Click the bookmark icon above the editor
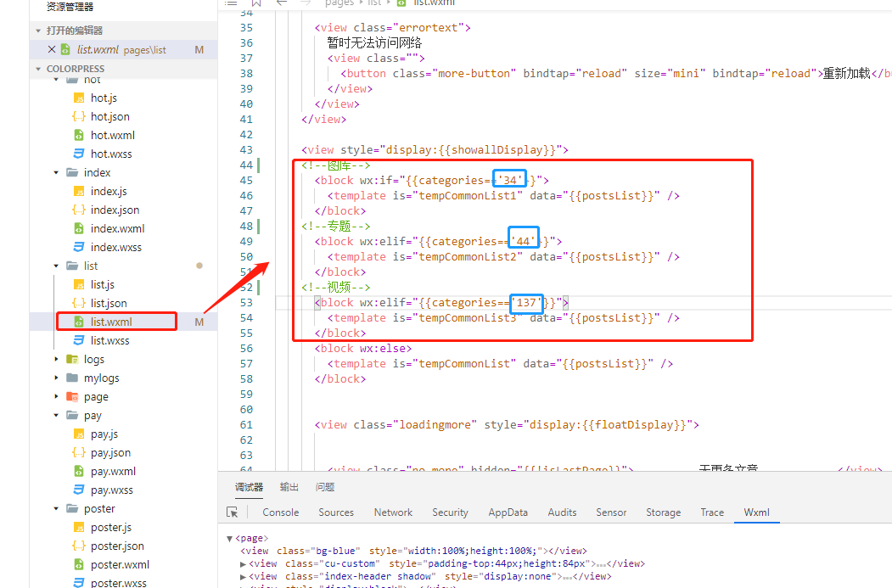892x588 pixels. coord(256,3)
